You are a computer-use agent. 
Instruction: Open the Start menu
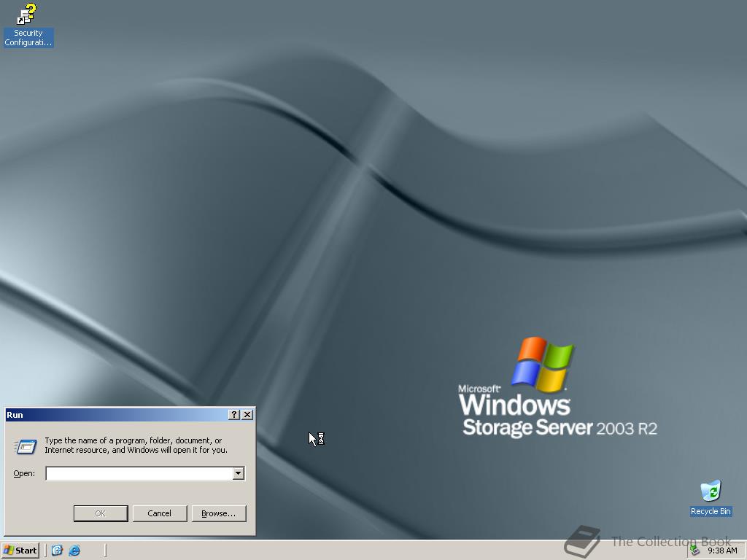tap(20, 551)
